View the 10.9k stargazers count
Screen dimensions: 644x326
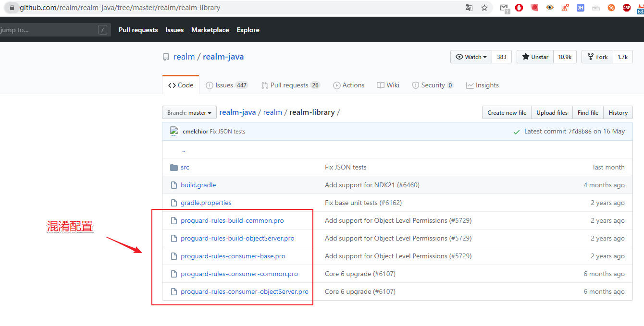[565, 57]
